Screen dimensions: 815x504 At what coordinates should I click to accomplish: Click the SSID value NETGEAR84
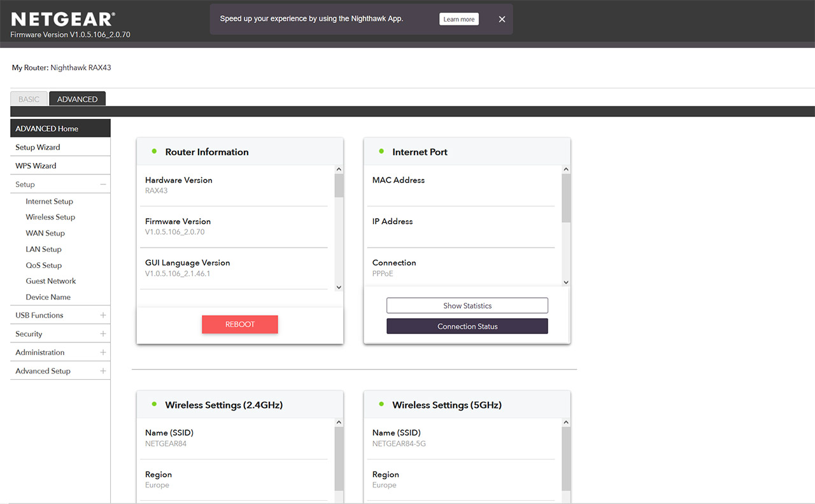[166, 444]
